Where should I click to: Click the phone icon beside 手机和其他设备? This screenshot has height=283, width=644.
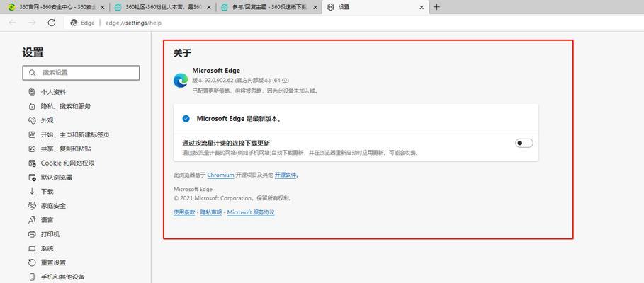[32, 277]
